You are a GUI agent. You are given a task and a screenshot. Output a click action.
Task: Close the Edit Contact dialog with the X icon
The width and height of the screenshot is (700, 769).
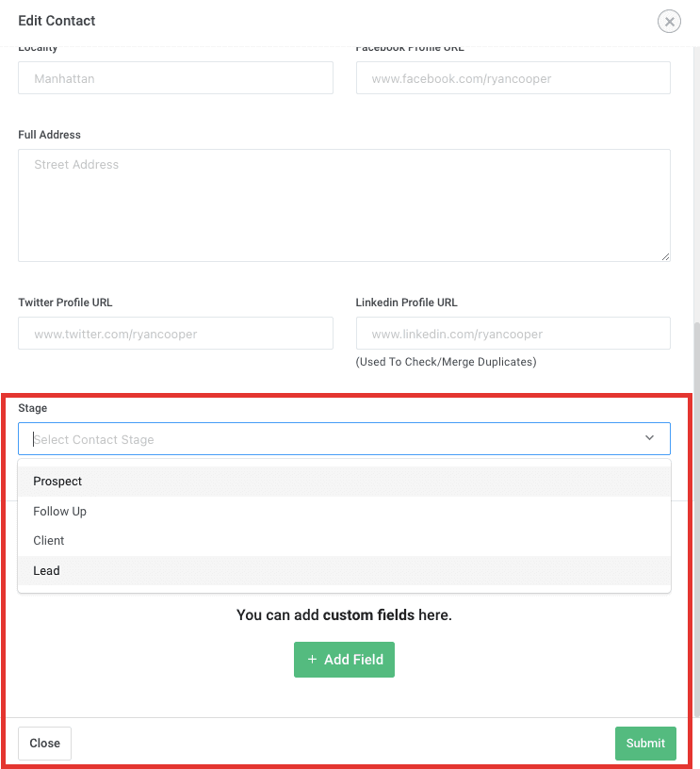click(x=669, y=21)
